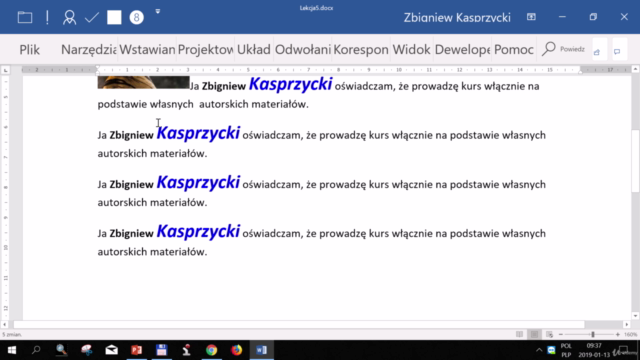The width and height of the screenshot is (640, 360).
Task: Open the Narzędzia główne tab
Action: tap(88, 49)
